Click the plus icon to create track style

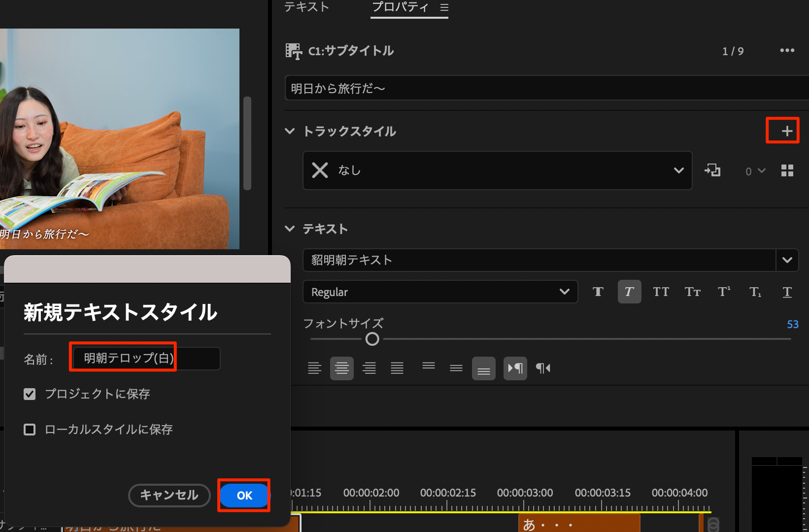(787, 131)
